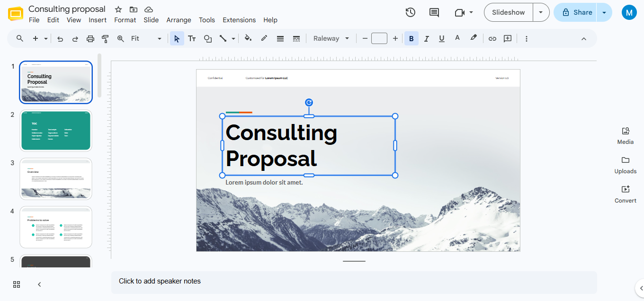Activate the paint format tool

pyautogui.click(x=106, y=39)
